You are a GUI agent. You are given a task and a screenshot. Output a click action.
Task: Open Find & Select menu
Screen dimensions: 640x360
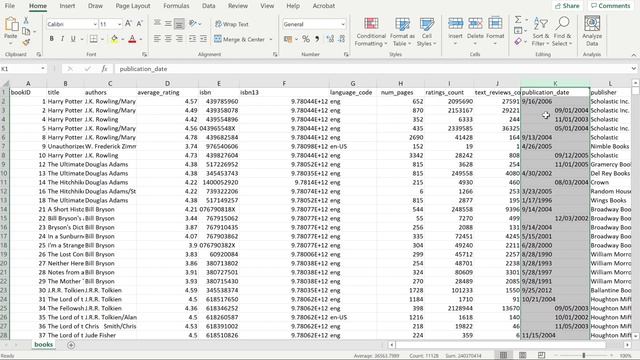(x=562, y=32)
